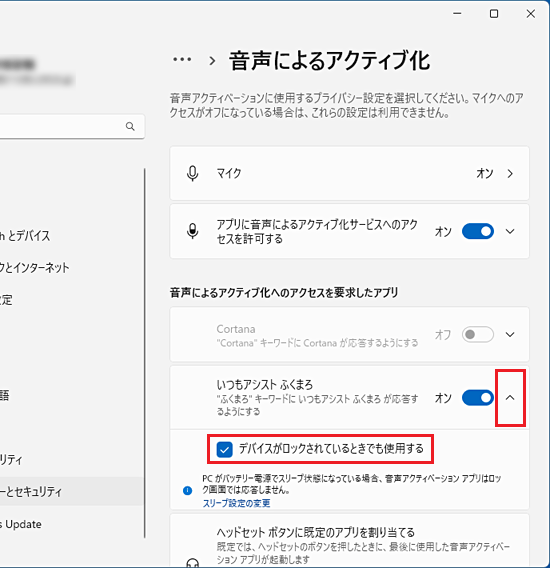
Task: Turn off アプリに音声によるアクティブ化サービス toggle
Action: [x=478, y=231]
